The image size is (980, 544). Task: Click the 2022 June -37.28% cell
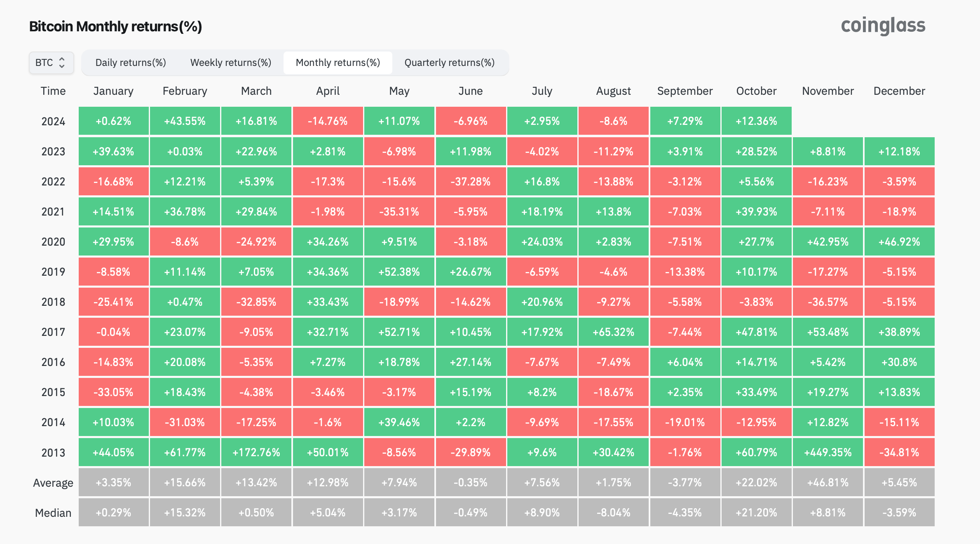coord(471,182)
